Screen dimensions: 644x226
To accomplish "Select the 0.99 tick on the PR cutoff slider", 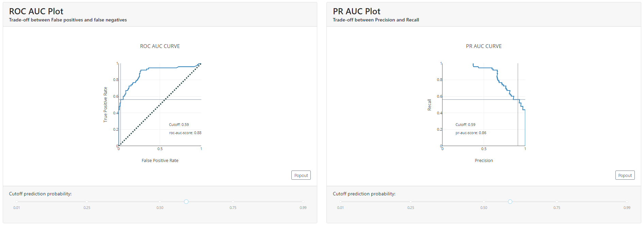I will (627, 201).
